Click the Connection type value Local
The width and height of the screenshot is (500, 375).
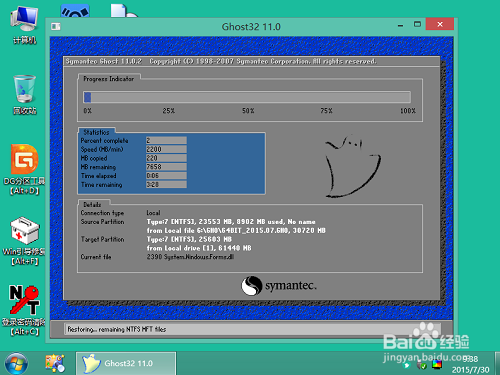pyautogui.click(x=153, y=213)
